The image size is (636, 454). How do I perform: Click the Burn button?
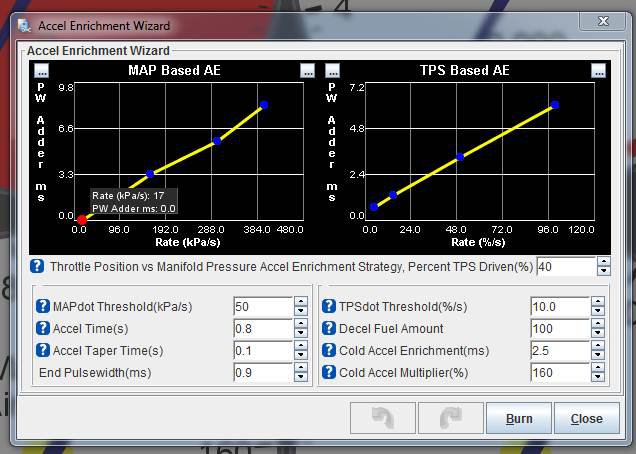pos(519,418)
